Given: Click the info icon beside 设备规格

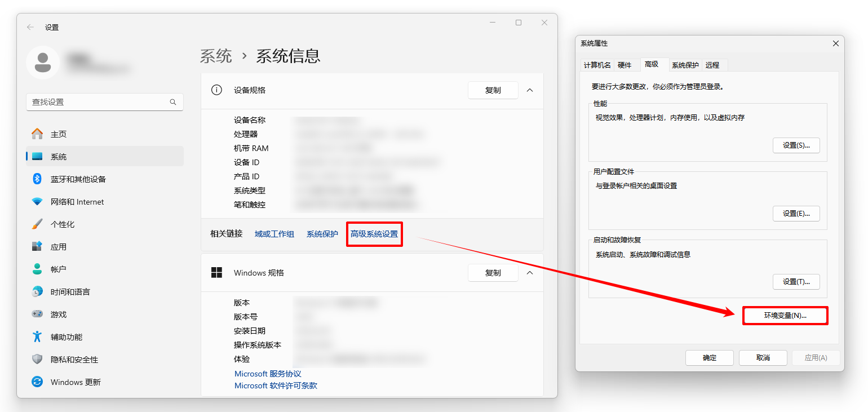Looking at the screenshot, I should [216, 90].
